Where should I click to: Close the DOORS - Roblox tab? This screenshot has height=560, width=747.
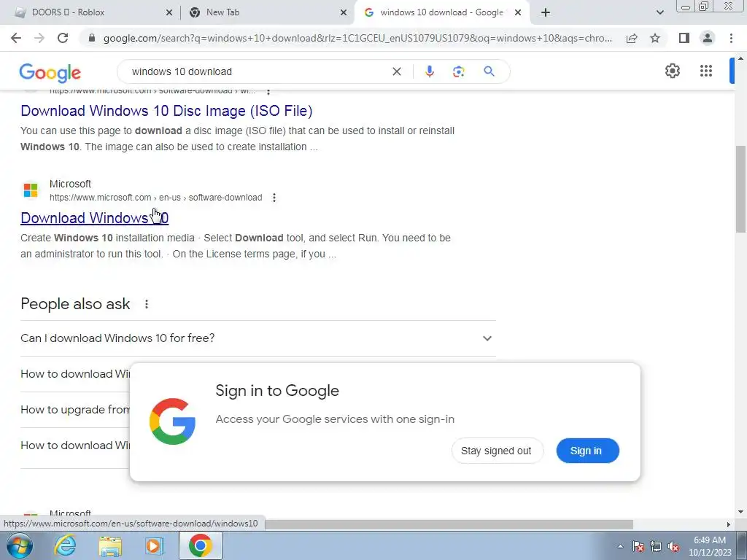[x=169, y=12]
